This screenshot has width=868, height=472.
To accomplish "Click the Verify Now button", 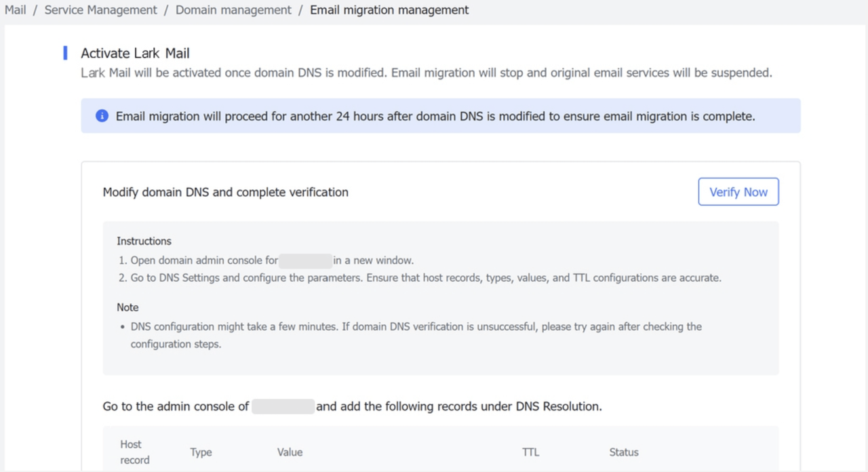I will 738,191.
